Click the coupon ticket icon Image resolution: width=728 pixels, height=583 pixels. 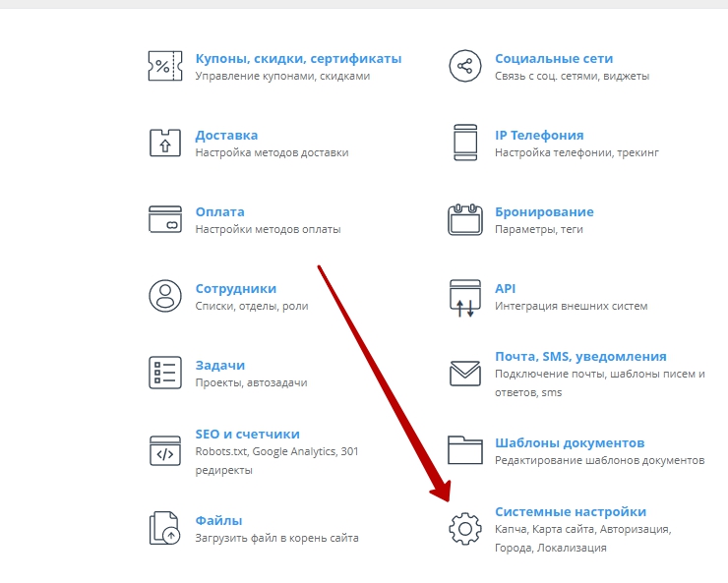[164, 66]
